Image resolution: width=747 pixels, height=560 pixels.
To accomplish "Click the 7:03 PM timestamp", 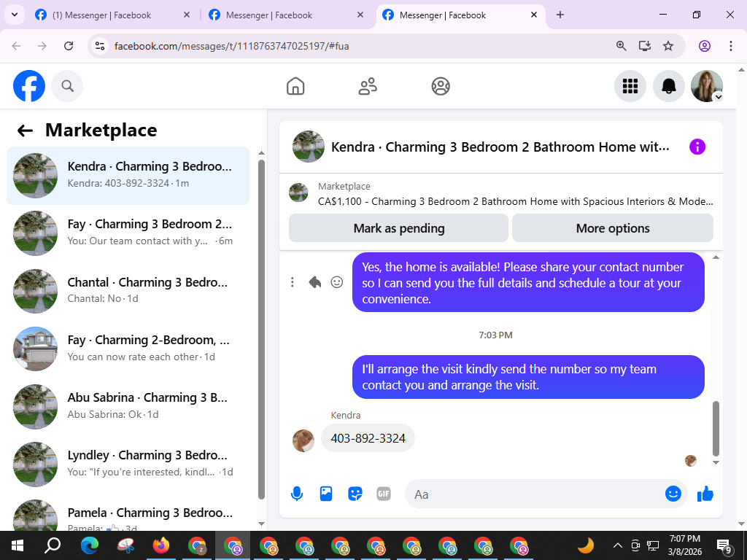I will tap(495, 335).
